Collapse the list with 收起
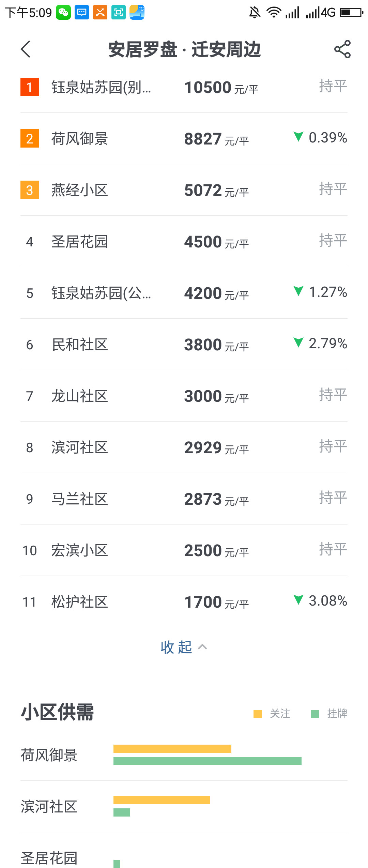The height and width of the screenshot is (868, 368). coord(177,647)
